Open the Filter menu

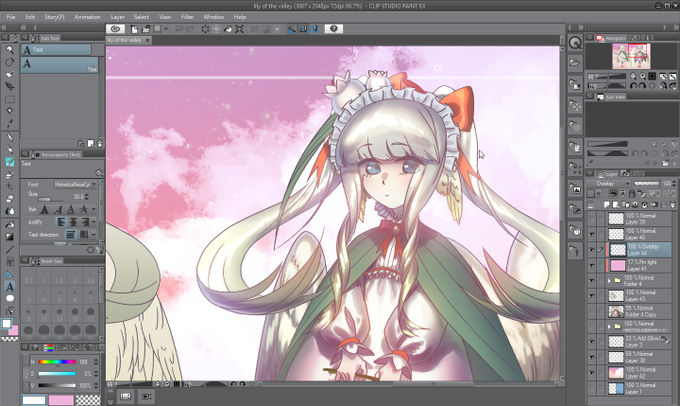(187, 17)
